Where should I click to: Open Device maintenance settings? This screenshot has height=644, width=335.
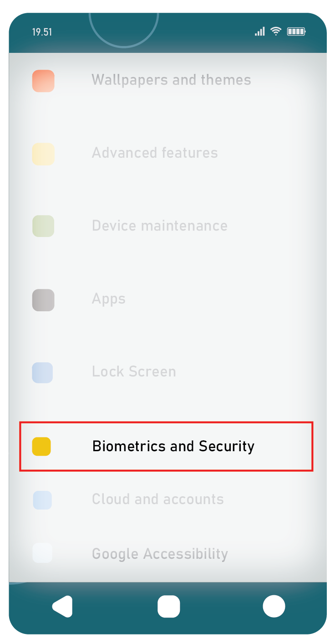[160, 226]
